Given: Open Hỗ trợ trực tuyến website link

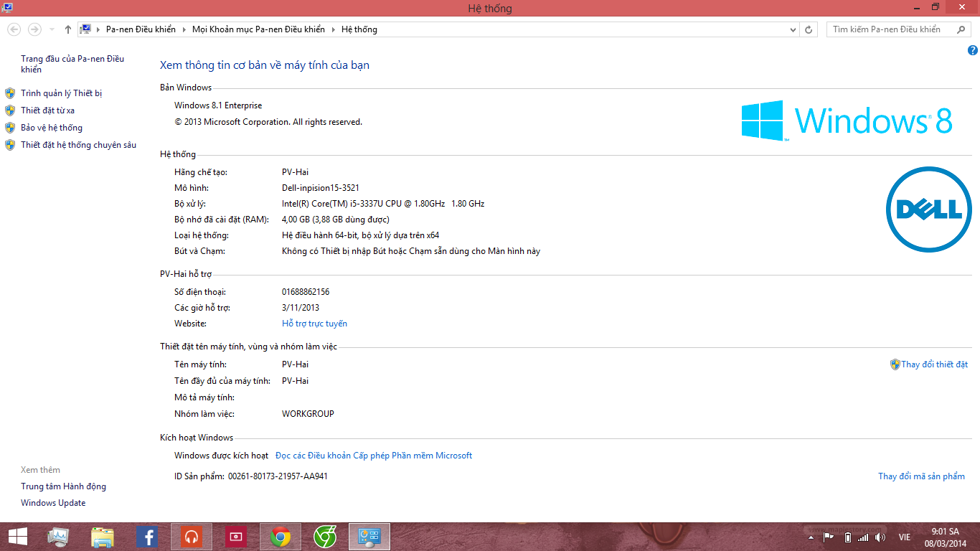Looking at the screenshot, I should tap(314, 324).
